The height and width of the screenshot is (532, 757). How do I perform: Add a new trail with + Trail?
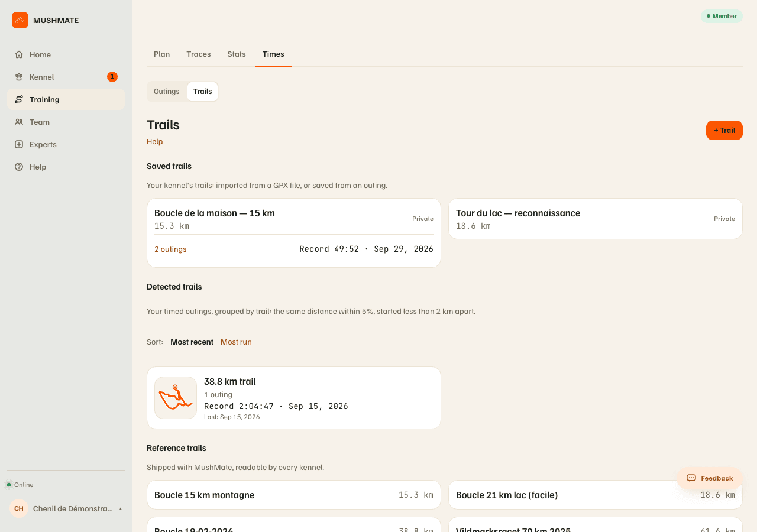click(x=724, y=130)
